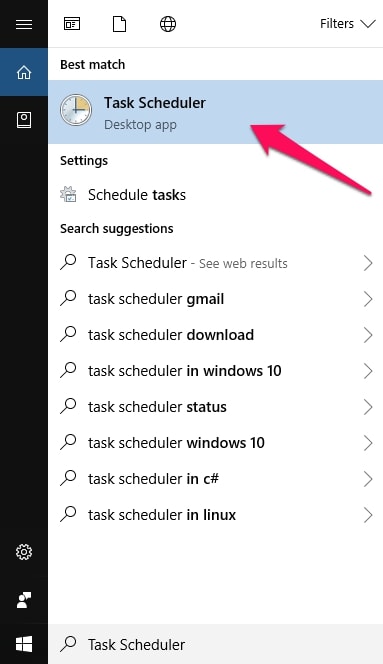The height and width of the screenshot is (664, 383).
Task: Filter results by Web globe icon
Action: pos(168,24)
